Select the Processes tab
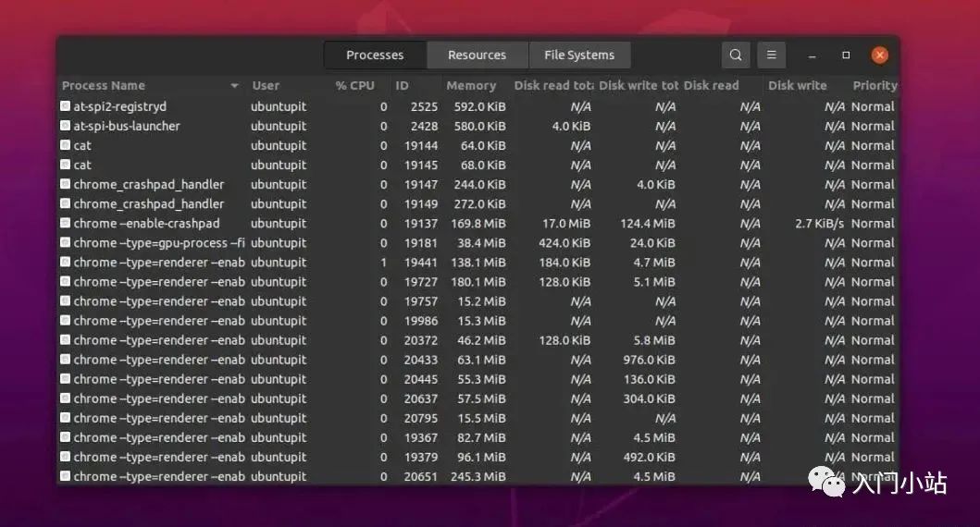 375,55
